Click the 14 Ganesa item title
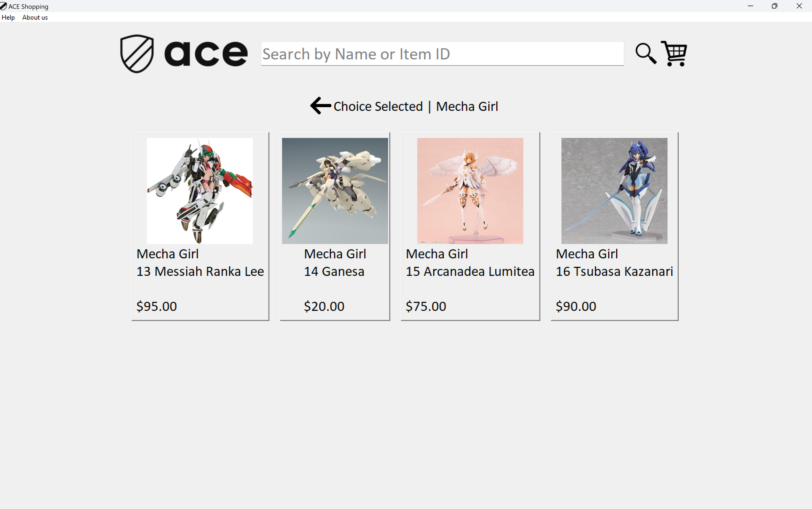This screenshot has height=509, width=812. point(334,271)
